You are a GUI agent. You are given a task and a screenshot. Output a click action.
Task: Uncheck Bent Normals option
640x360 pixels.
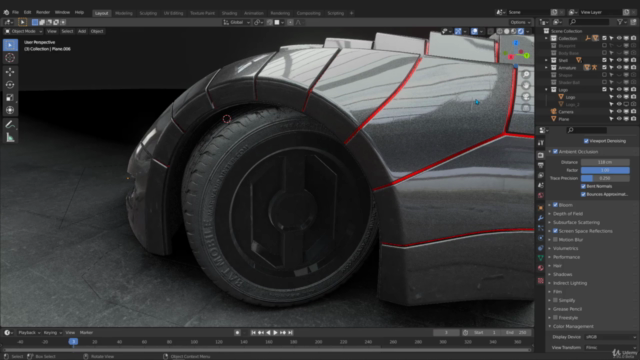(x=583, y=186)
